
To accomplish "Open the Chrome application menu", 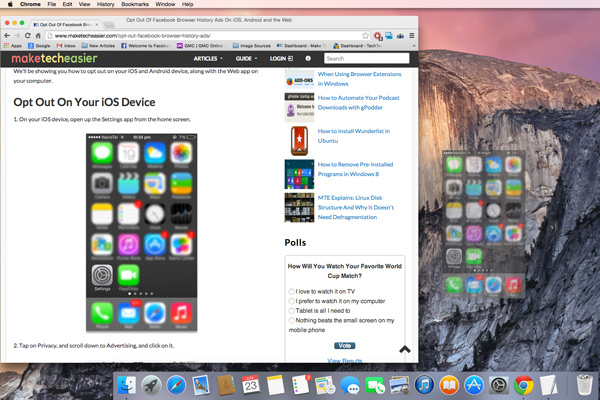I will (x=30, y=4).
